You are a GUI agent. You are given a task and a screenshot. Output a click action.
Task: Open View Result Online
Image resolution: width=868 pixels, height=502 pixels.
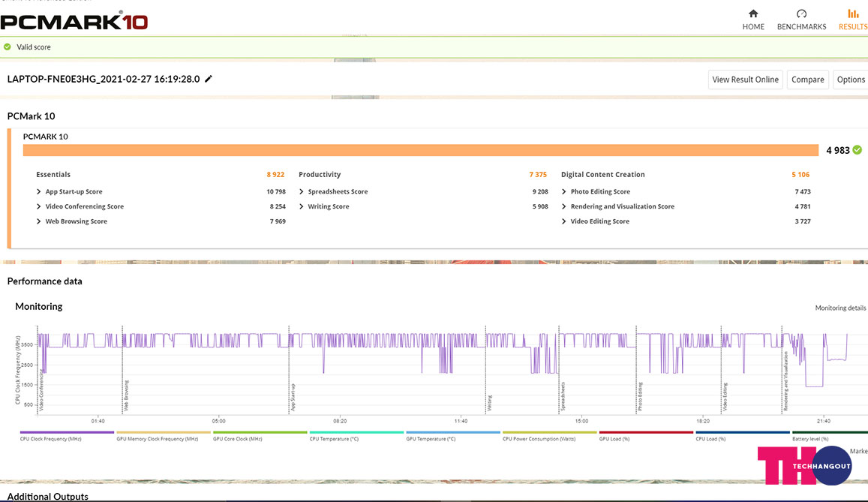click(x=745, y=80)
